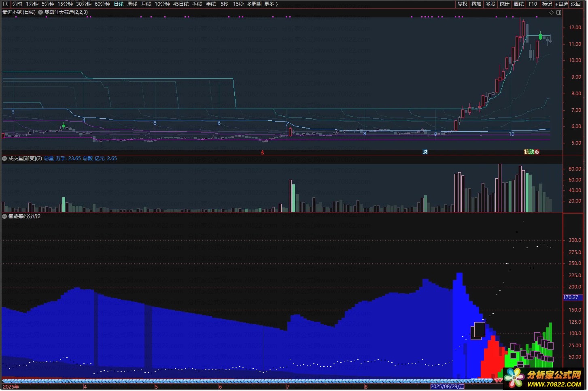This screenshot has width=588, height=391.
Task: Click the 财 finance marker icon
Action: pyautogui.click(x=425, y=152)
